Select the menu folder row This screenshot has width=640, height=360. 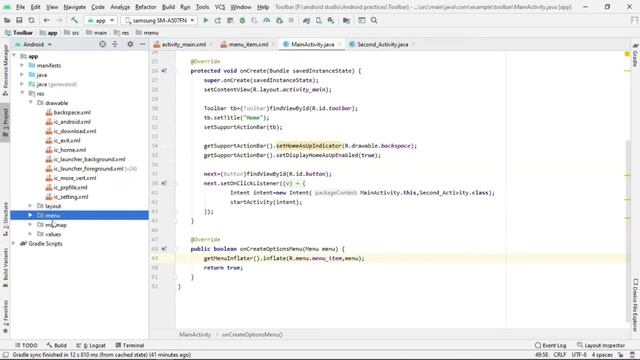[80, 216]
